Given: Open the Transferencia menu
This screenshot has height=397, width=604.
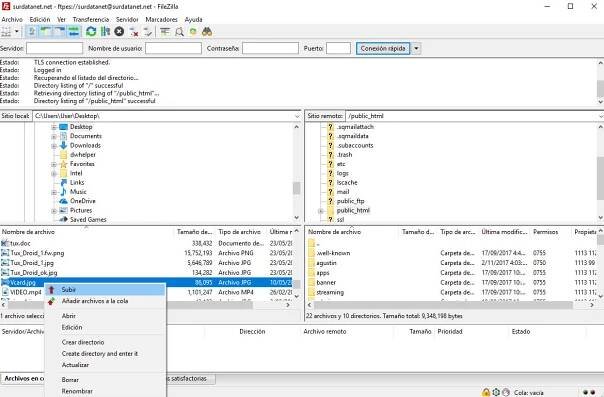Looking at the screenshot, I should (91, 19).
